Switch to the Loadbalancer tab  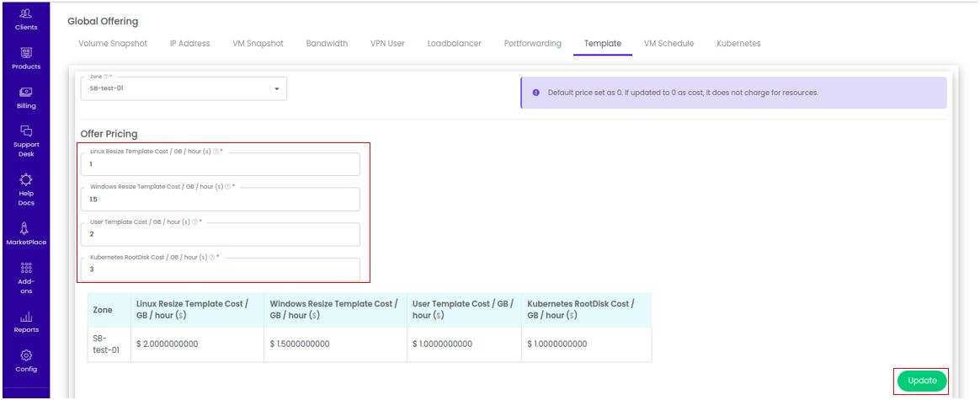(x=455, y=44)
